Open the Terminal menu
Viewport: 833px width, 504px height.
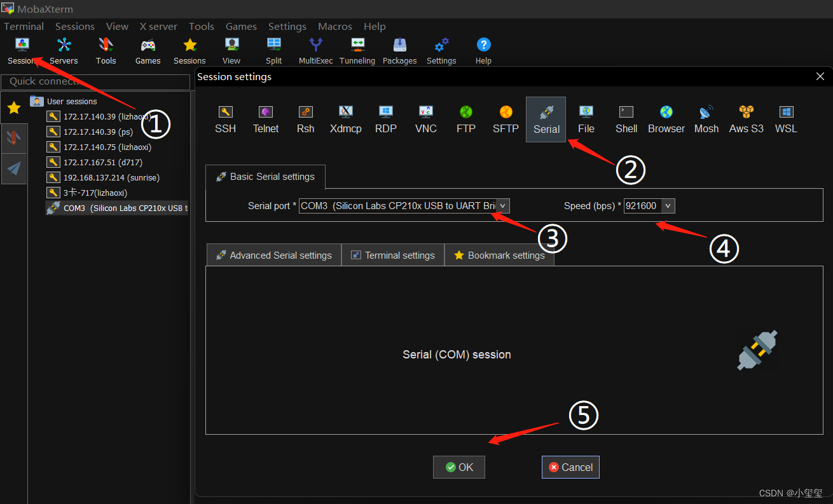point(24,26)
